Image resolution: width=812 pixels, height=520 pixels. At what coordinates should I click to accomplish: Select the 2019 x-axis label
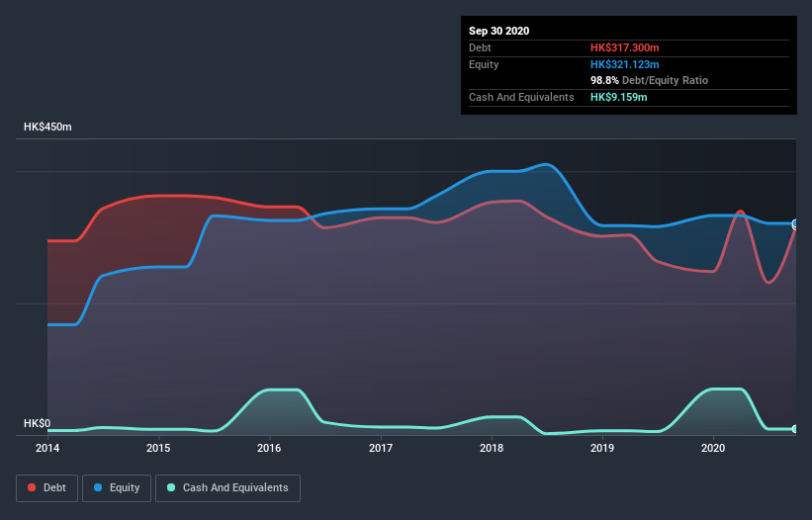(602, 448)
